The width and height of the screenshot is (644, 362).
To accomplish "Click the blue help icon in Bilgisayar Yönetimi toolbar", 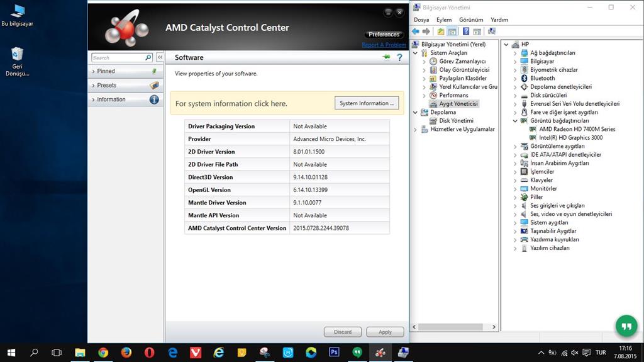I will point(466,31).
